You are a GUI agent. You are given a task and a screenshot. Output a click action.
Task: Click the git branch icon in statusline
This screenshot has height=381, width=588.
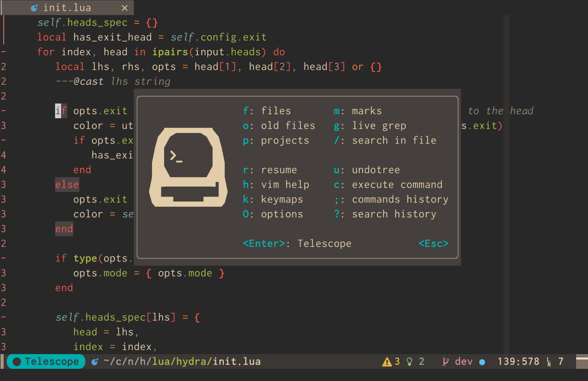[446, 362]
